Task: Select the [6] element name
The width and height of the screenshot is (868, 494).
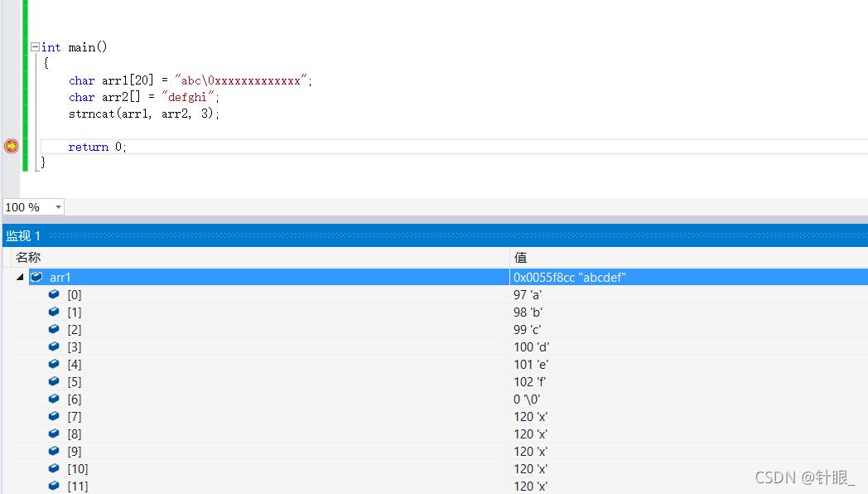Action: click(x=75, y=400)
